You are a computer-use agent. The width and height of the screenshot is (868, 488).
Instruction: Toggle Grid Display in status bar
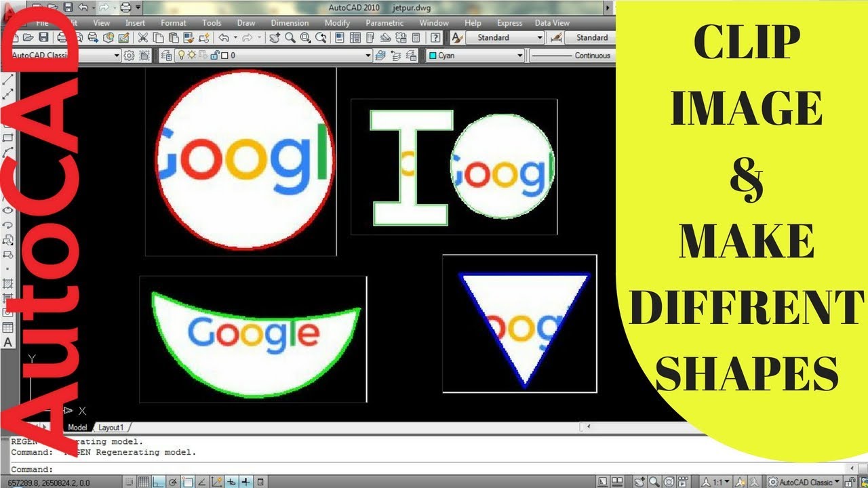point(144,482)
